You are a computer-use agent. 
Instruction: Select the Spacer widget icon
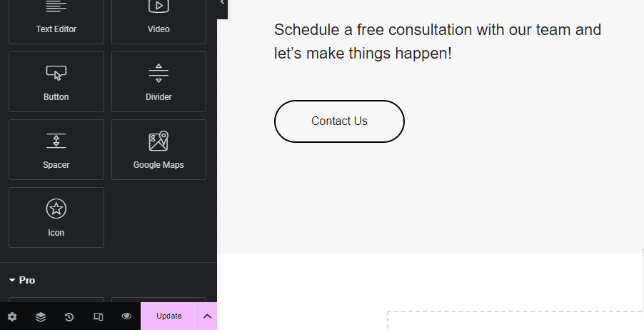(56, 141)
